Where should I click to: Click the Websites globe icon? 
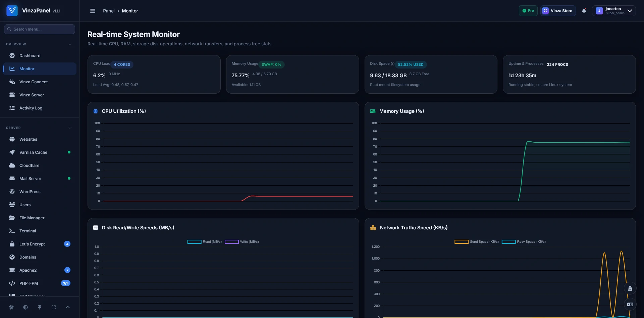point(12,139)
